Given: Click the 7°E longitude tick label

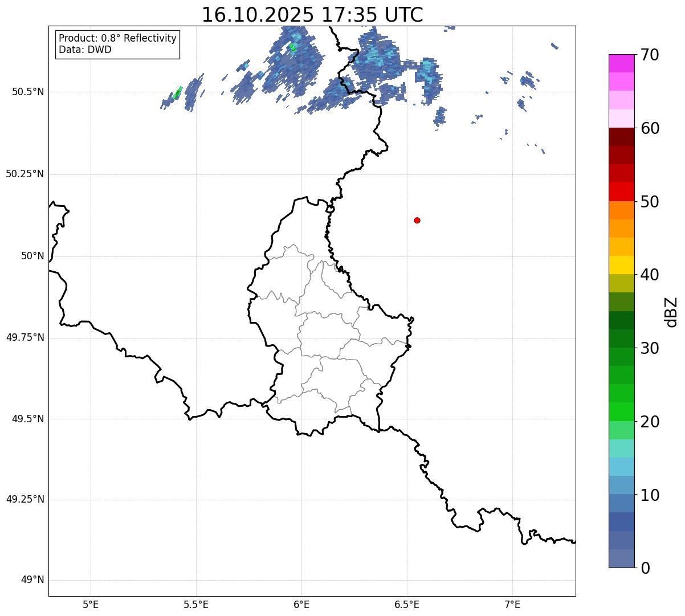Looking at the screenshot, I should click(x=512, y=605).
